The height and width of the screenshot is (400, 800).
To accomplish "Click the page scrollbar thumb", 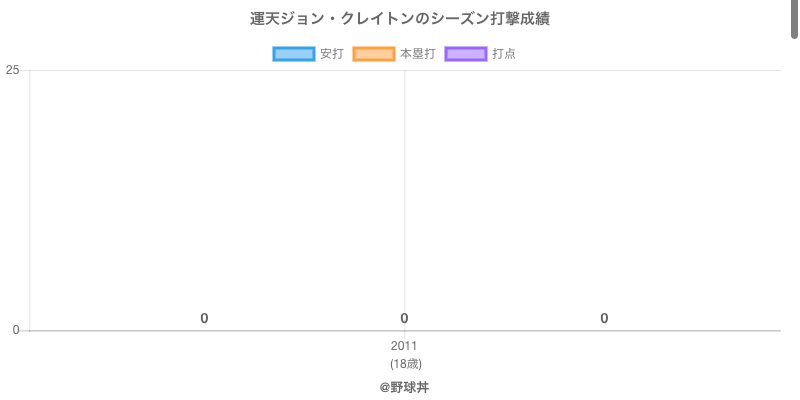I will [x=795, y=18].
